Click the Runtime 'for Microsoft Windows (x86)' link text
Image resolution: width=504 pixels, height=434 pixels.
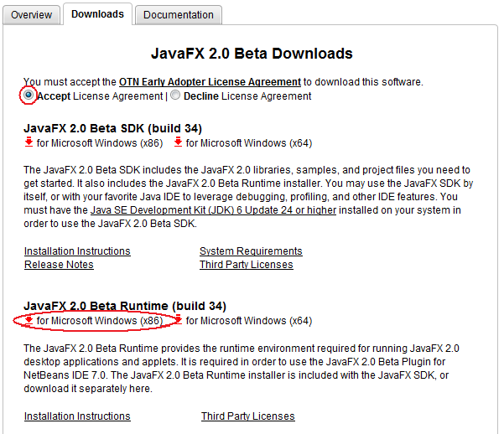[x=100, y=321]
